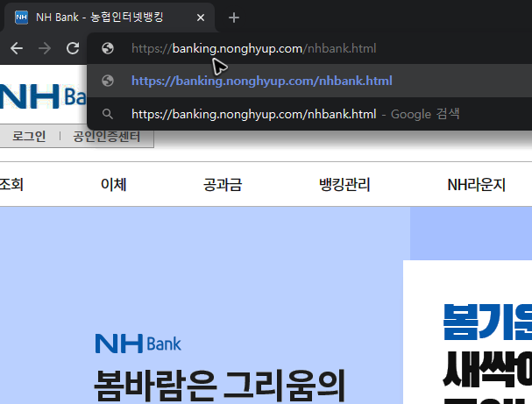
Task: Click the magnifier icon on the search suggestion
Action: click(x=108, y=114)
